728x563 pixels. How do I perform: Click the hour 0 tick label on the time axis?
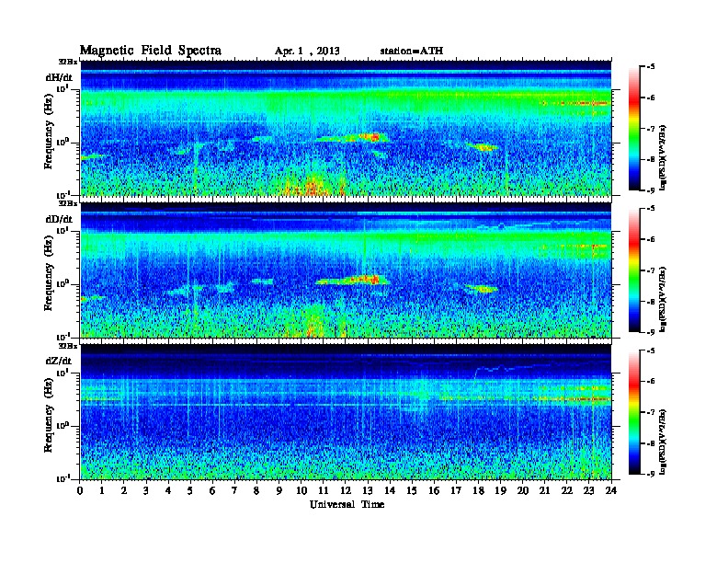tap(80, 490)
